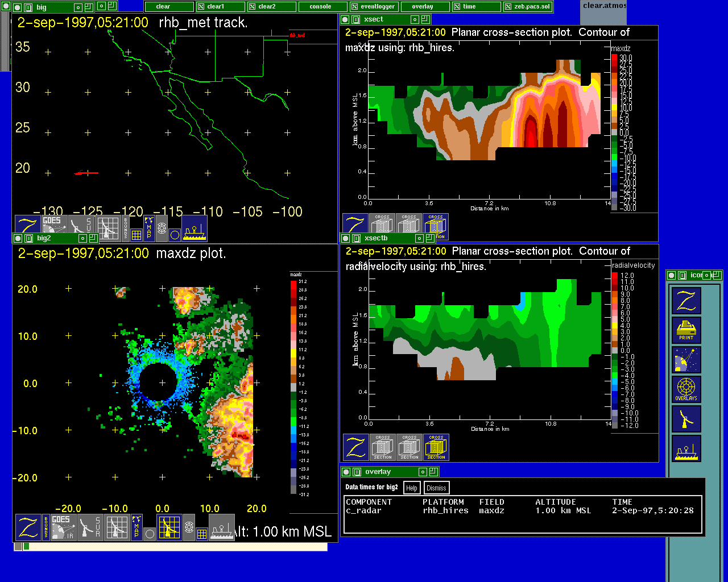Open OVERLAYS icon in the right icon panel
This screenshot has width=728, height=582.
tap(686, 389)
